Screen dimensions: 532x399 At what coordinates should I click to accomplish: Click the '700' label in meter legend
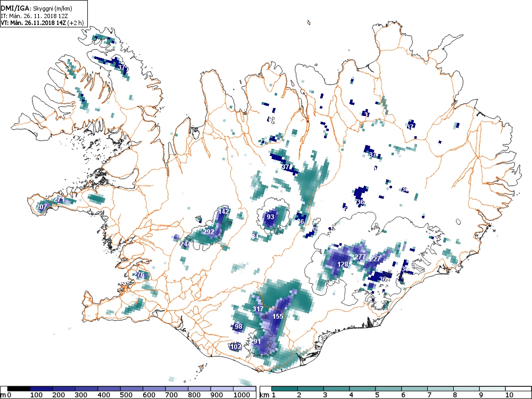pos(171,395)
